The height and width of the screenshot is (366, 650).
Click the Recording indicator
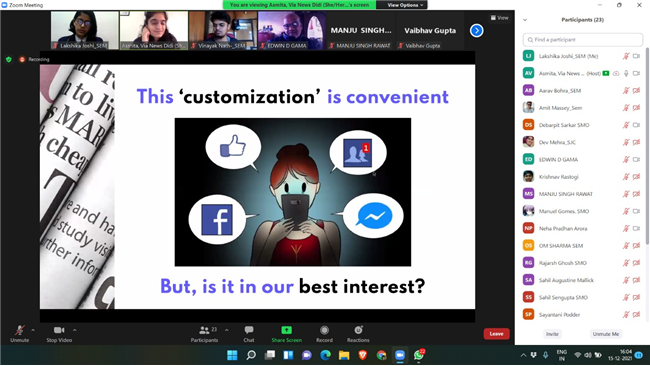pos(34,59)
